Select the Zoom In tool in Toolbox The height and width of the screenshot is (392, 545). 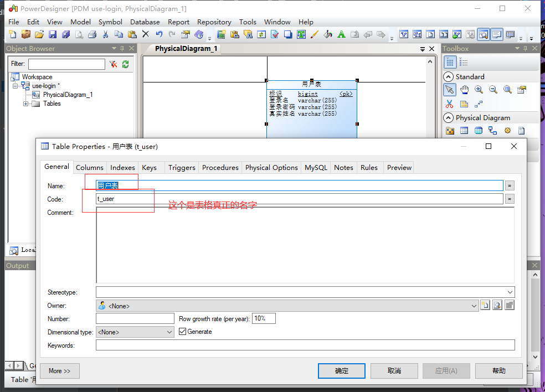479,90
